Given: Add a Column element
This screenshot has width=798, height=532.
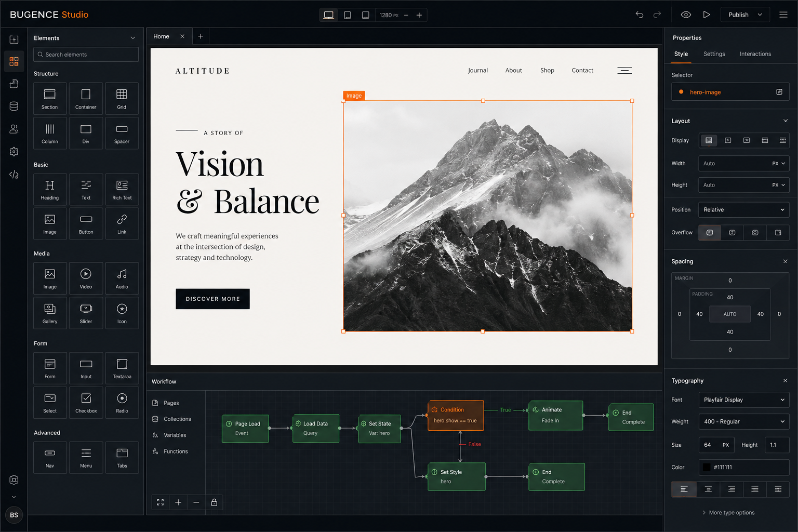Looking at the screenshot, I should tap(50, 133).
